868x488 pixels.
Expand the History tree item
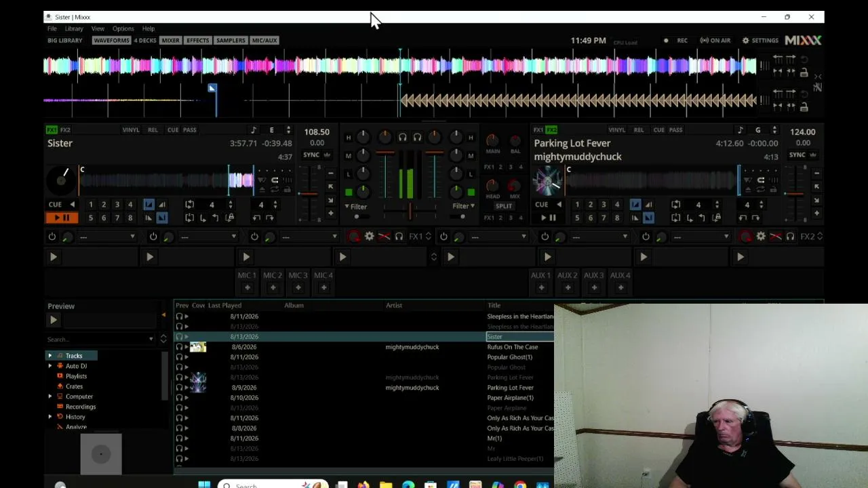(x=50, y=417)
